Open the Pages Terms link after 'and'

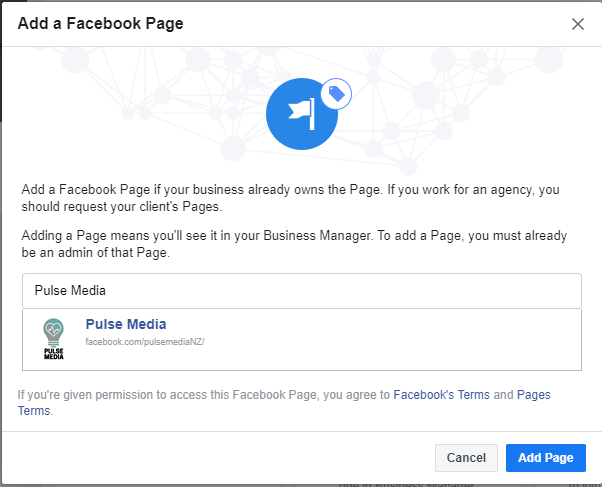(534, 395)
